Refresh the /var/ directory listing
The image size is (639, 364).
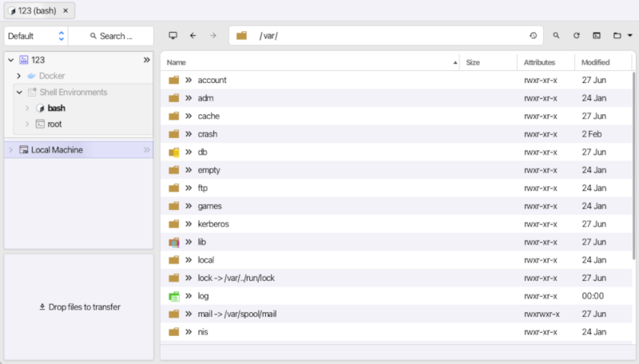[576, 36]
